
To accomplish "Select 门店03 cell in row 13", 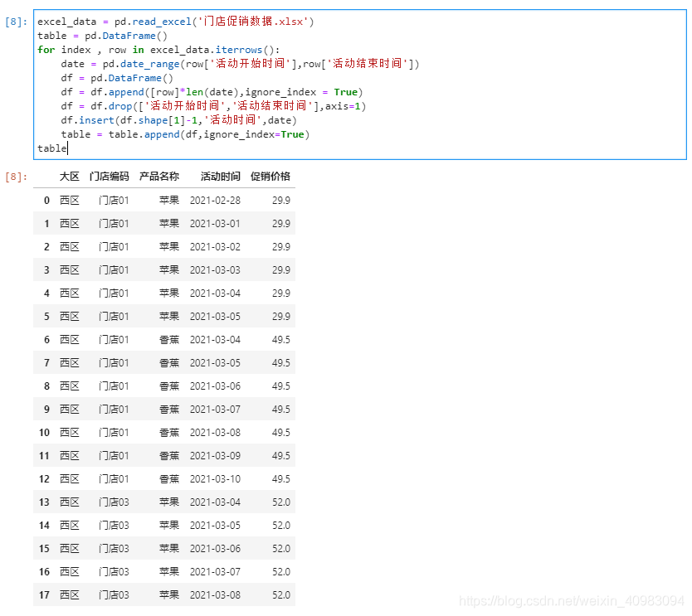I will pos(114,502).
